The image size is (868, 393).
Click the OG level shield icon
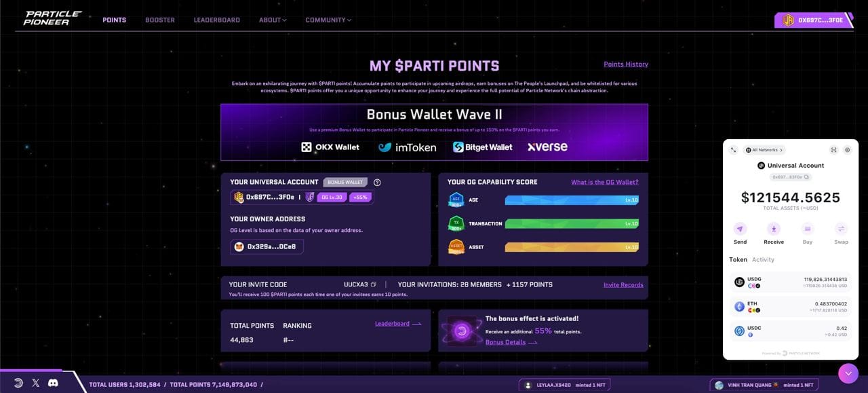(310, 197)
